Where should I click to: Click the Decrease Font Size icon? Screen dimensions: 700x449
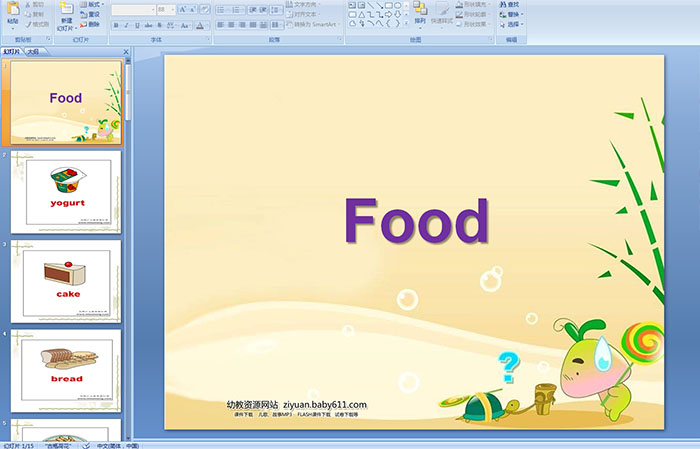click(x=192, y=9)
